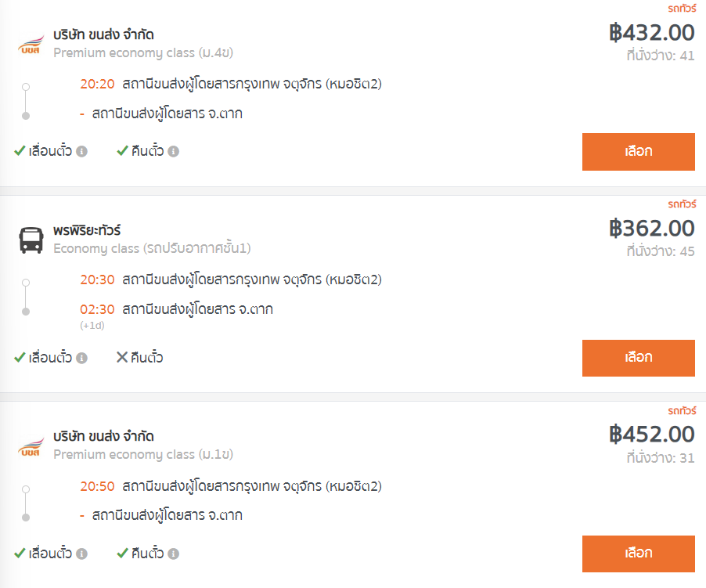Click the รถทัวร์ label above ฿432.00
The width and height of the screenshot is (706, 588).
pyautogui.click(x=682, y=8)
